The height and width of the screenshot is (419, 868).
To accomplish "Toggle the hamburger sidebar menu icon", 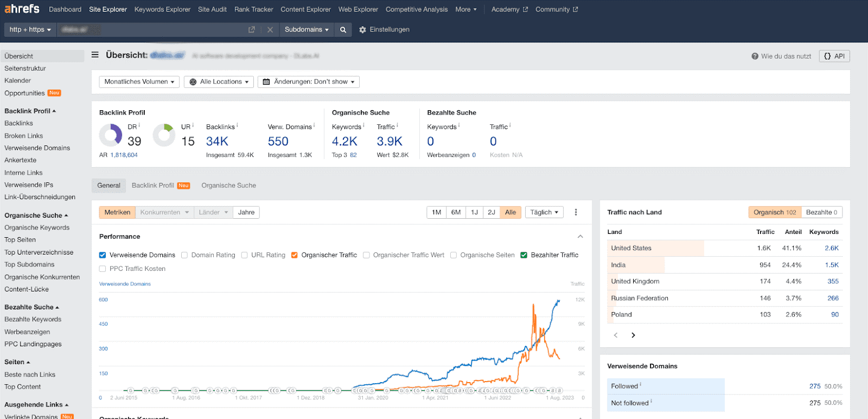I will coord(95,55).
